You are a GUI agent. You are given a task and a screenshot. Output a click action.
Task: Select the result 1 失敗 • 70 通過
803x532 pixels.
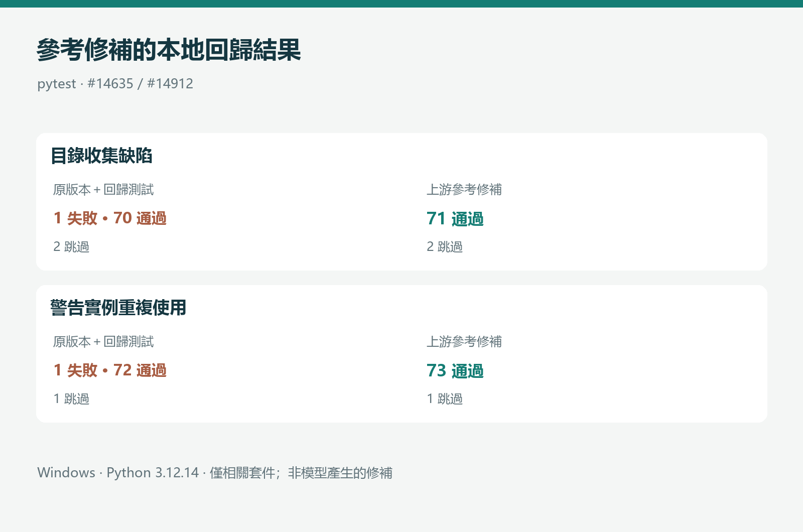(110, 218)
